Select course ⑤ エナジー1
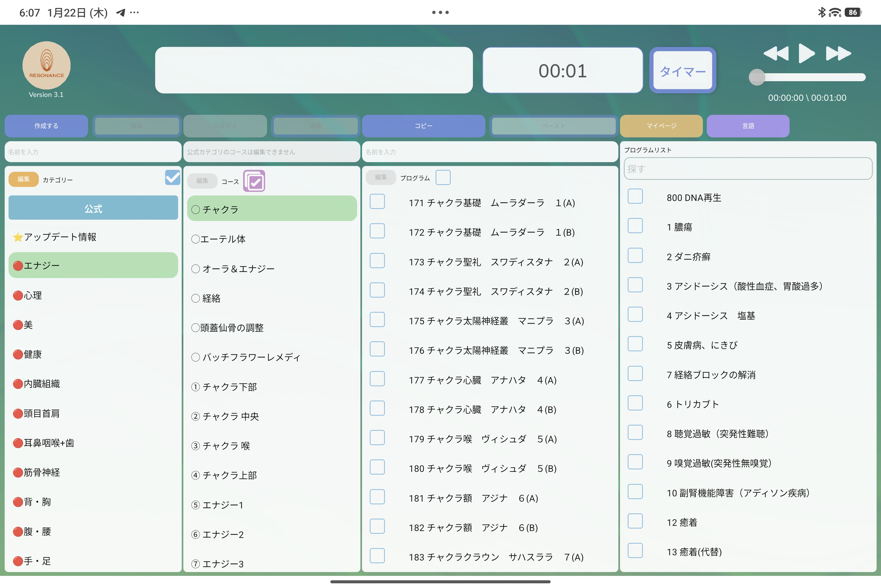Screen dimensions: 881x588 [272, 505]
